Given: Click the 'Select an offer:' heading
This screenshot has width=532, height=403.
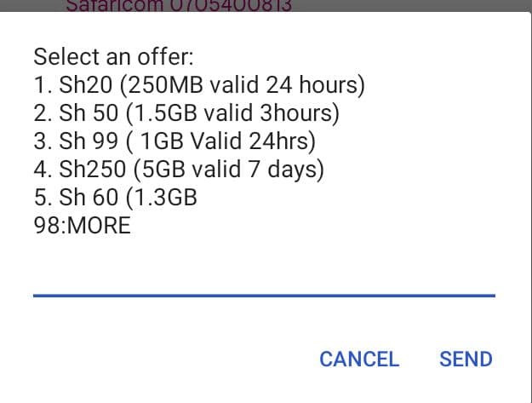Looking at the screenshot, I should coord(114,58).
